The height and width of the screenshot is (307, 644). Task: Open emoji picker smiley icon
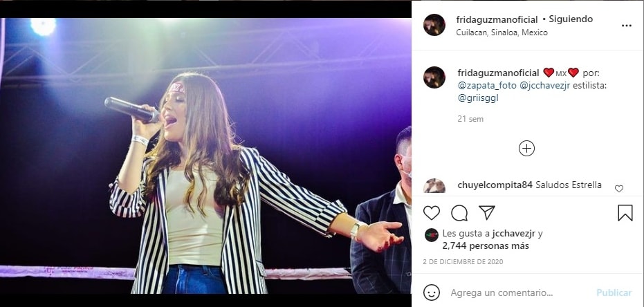point(431,292)
